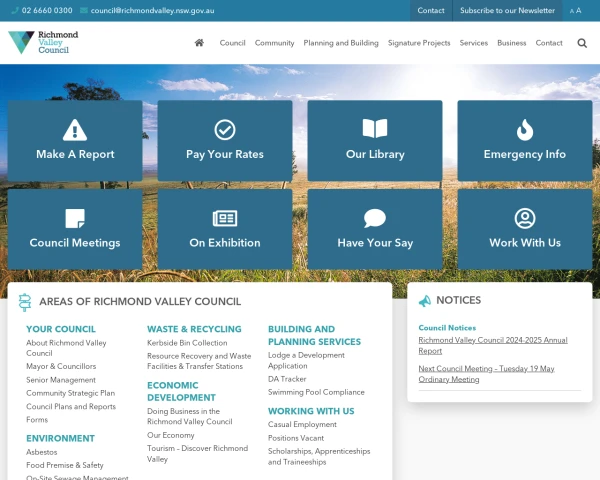The height and width of the screenshot is (480, 600).
Task: Click the Richmond Valley Council logo
Action: (x=43, y=42)
